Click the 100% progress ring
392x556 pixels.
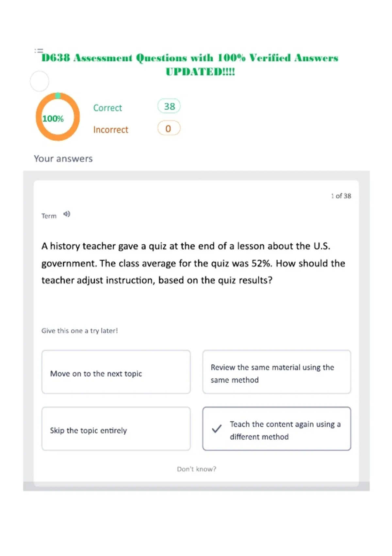click(x=58, y=117)
